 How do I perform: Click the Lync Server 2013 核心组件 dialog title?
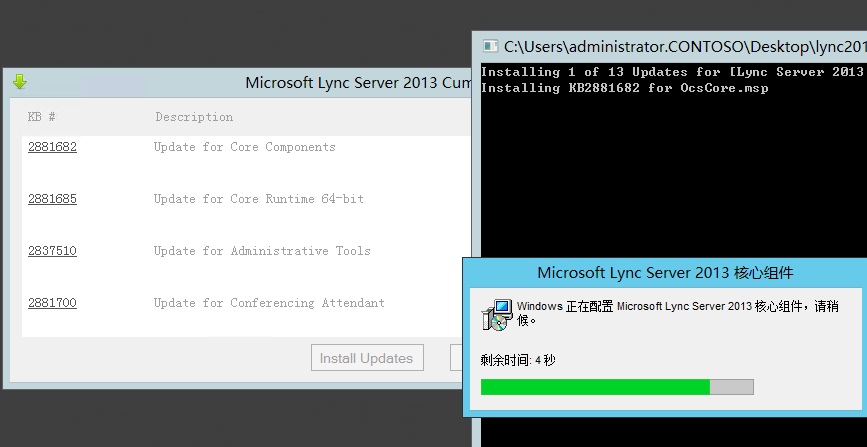pyautogui.click(x=665, y=273)
